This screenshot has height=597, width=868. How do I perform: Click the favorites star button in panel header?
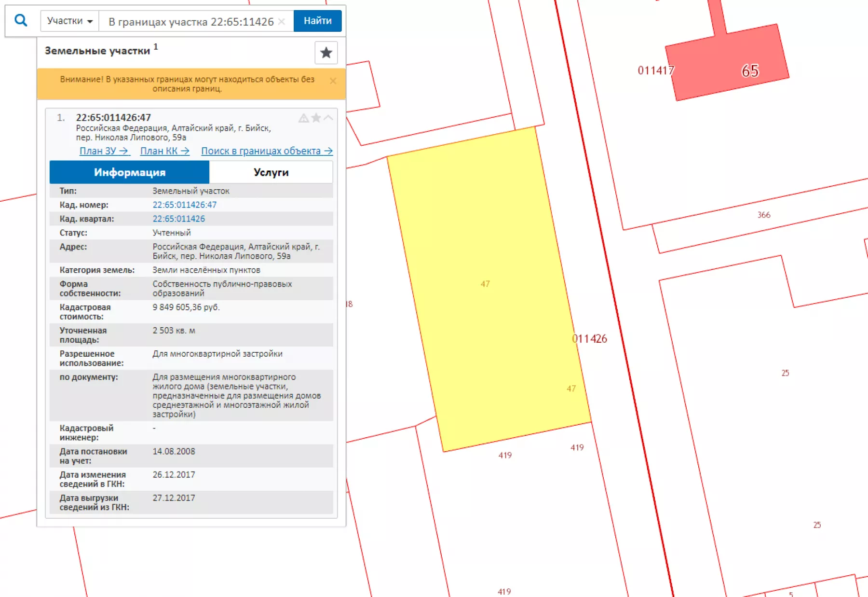tap(326, 53)
